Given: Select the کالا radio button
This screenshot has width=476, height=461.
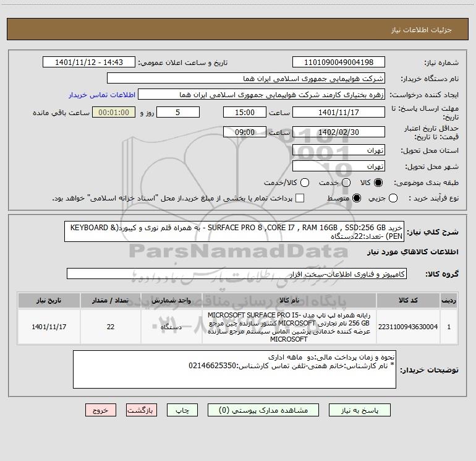Looking at the screenshot, I should (x=378, y=183).
